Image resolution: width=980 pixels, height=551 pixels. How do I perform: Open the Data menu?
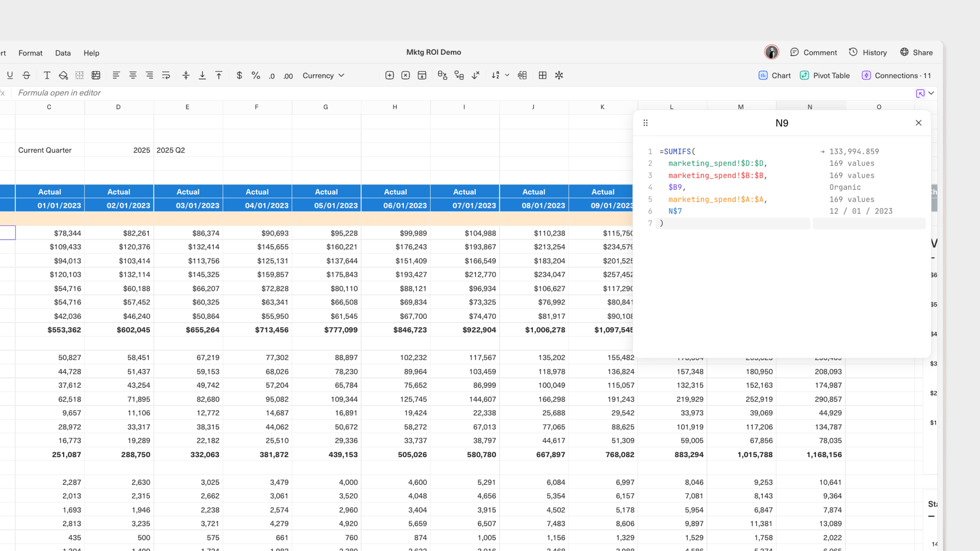63,53
